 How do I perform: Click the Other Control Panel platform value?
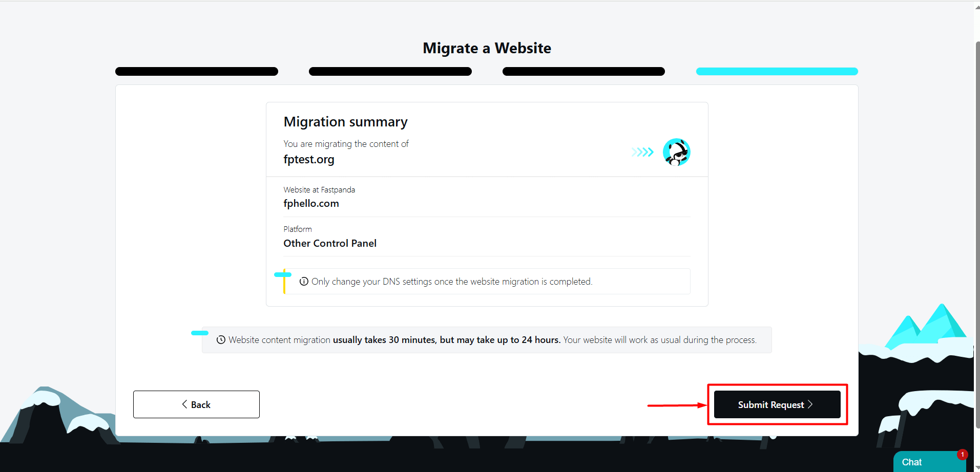(330, 243)
